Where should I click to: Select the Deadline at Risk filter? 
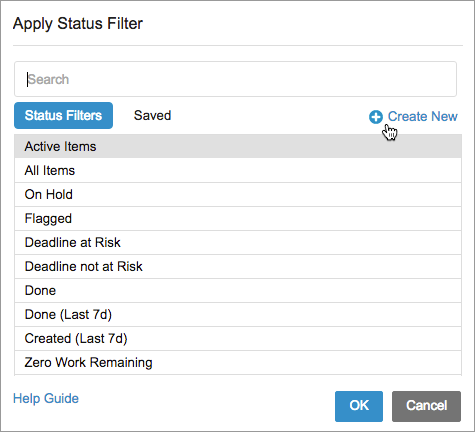(x=238, y=242)
